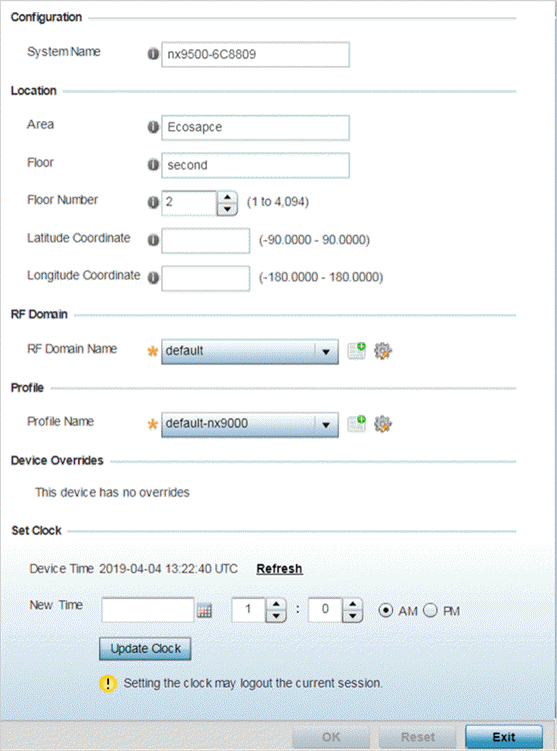Select the PM radio button
557x751 pixels.
430,610
